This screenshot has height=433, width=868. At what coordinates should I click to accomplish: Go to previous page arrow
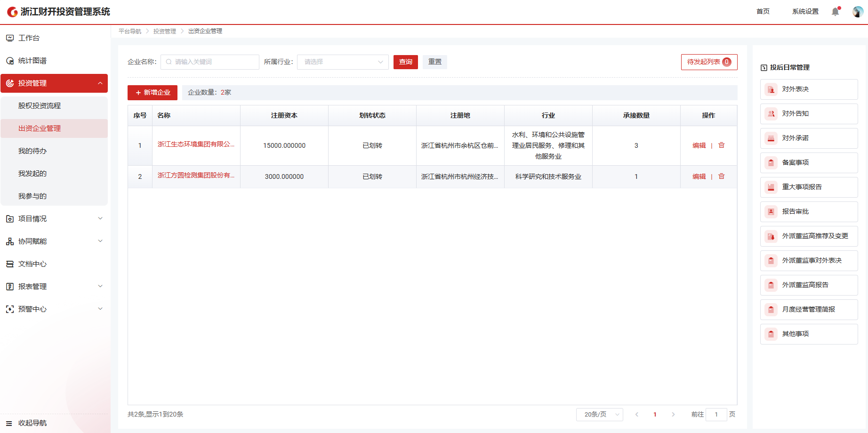click(637, 415)
